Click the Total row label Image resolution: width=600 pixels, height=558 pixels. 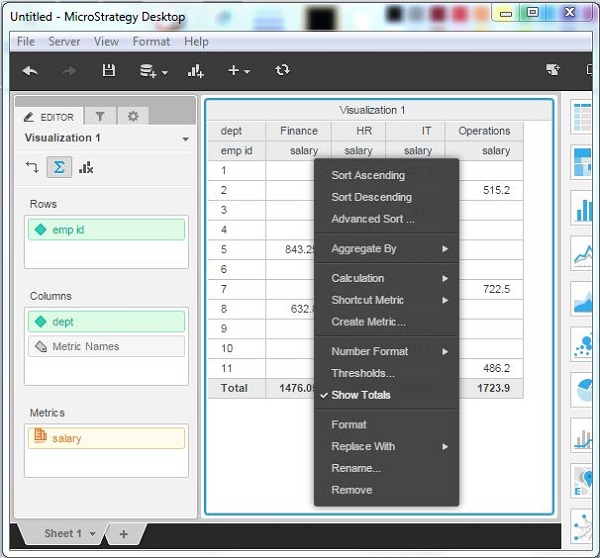(234, 388)
